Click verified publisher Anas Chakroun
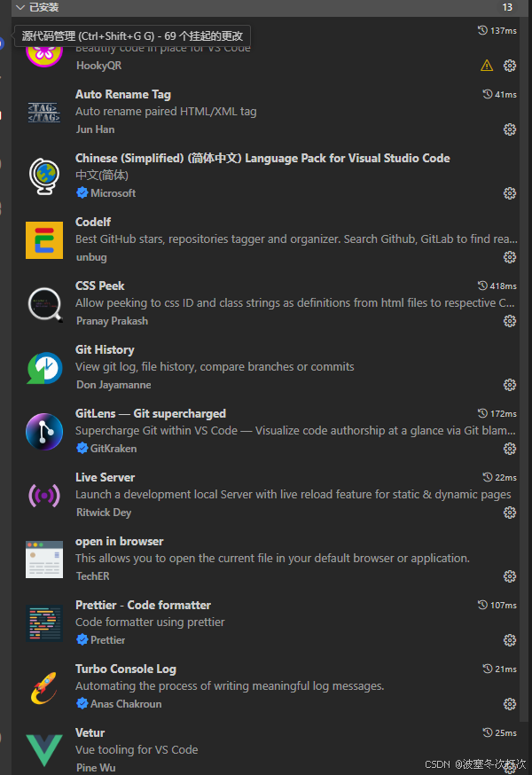This screenshot has width=532, height=775. tap(126, 704)
